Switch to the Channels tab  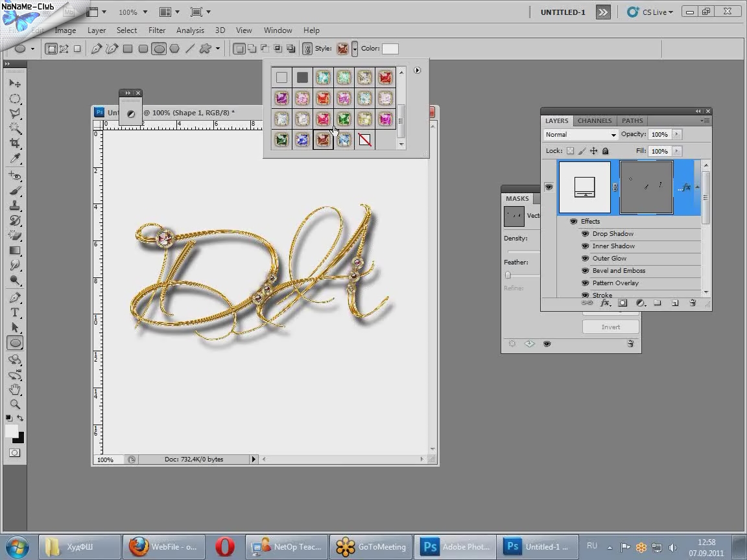click(x=594, y=121)
